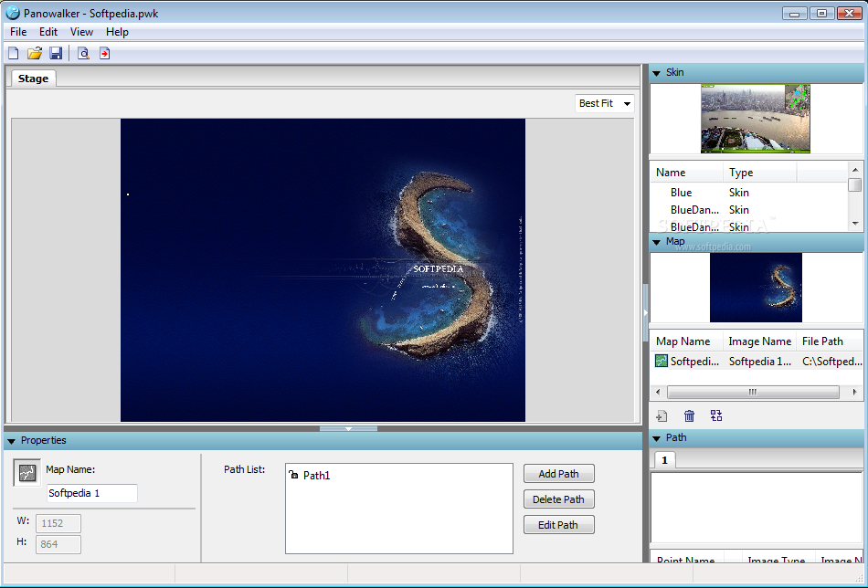Collapse the Path panel
Screen dimensions: 868x588
pyautogui.click(x=657, y=438)
